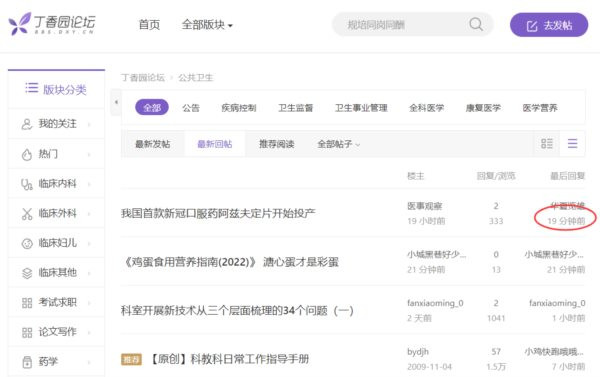This screenshot has width=600, height=377.
Task: Expand 临床其他 sidebar arrow
Action: coord(89,273)
